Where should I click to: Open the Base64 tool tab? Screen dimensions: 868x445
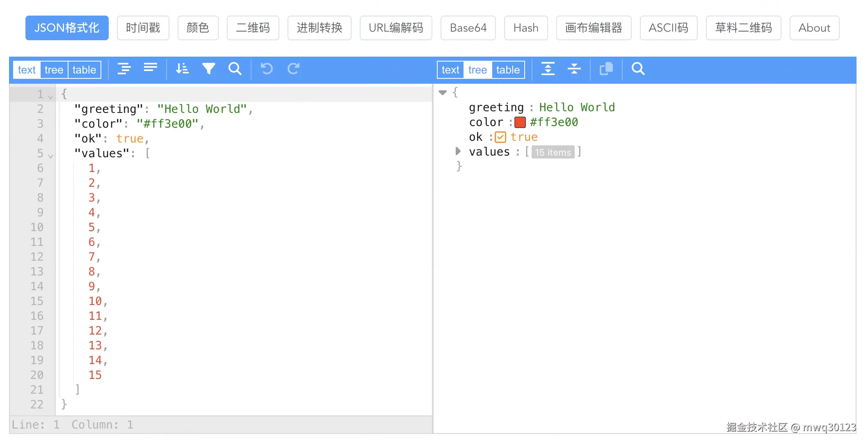coord(468,28)
